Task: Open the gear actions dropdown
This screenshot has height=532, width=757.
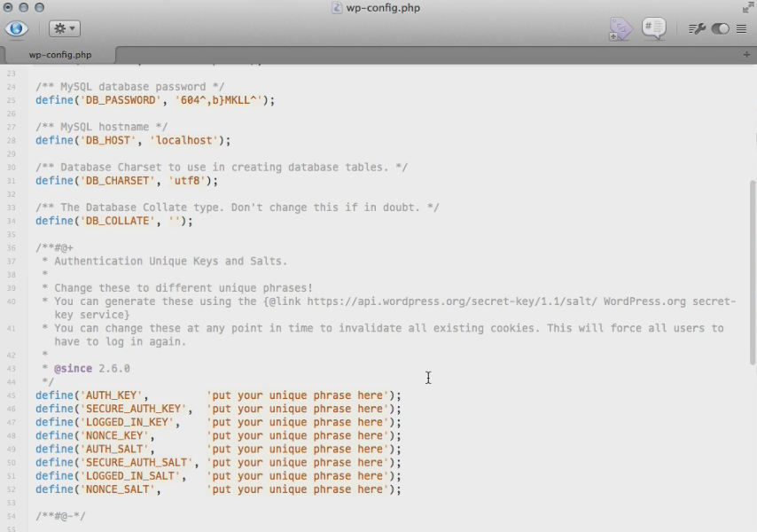Action: [65, 28]
